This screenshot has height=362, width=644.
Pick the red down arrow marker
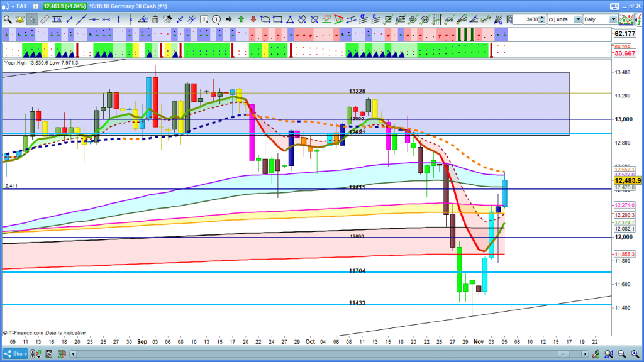click(253, 19)
